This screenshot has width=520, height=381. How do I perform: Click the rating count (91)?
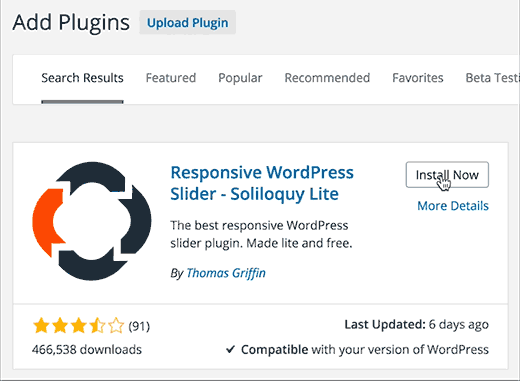point(139,326)
